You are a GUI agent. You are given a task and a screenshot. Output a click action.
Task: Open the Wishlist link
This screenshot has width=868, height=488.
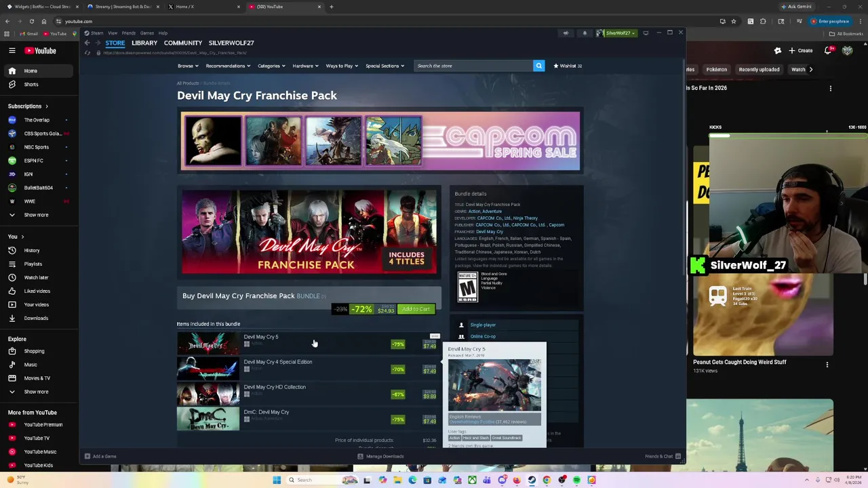pyautogui.click(x=568, y=66)
